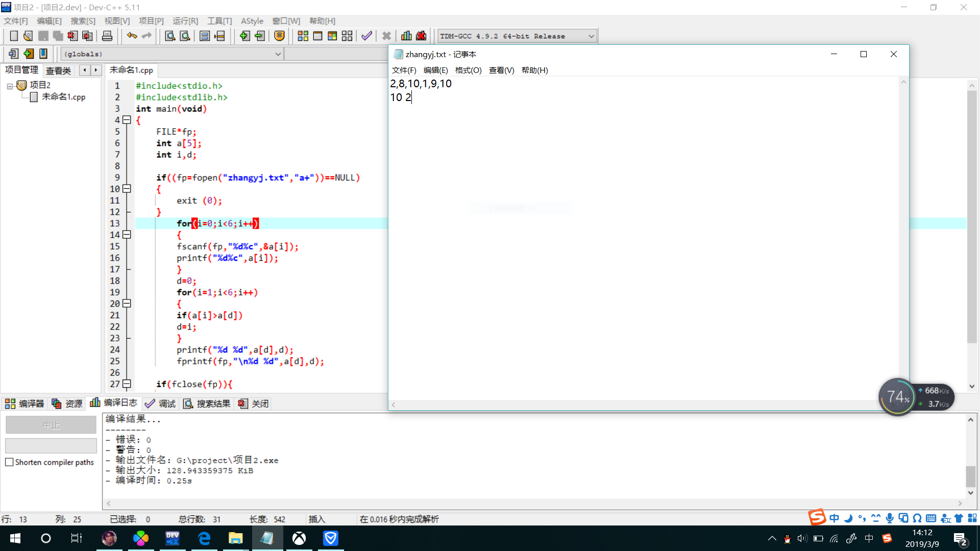Open the Project options shield icon

279,36
